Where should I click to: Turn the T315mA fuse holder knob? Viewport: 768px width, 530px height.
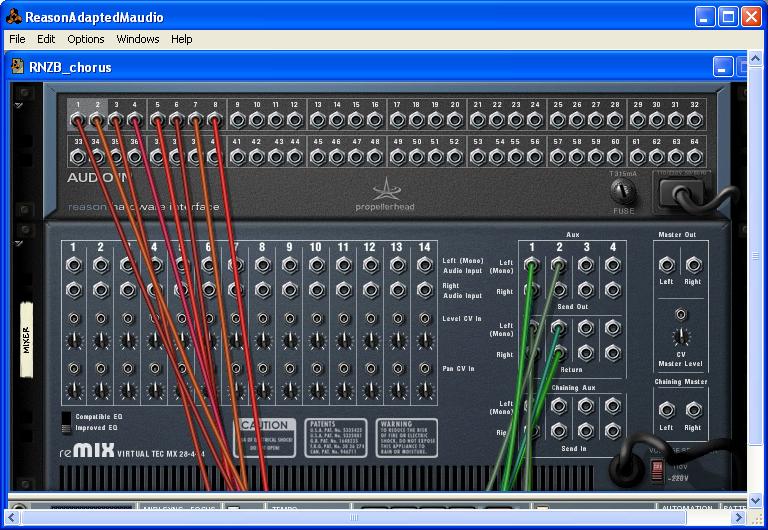[623, 192]
